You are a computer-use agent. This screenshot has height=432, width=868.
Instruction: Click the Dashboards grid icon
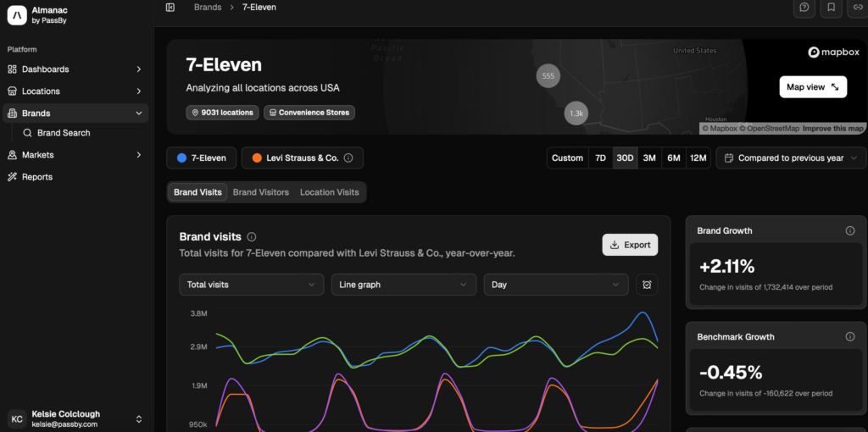coord(12,69)
